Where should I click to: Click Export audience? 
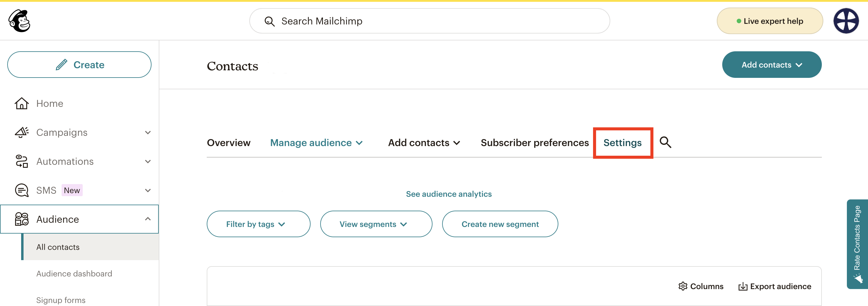775,286
